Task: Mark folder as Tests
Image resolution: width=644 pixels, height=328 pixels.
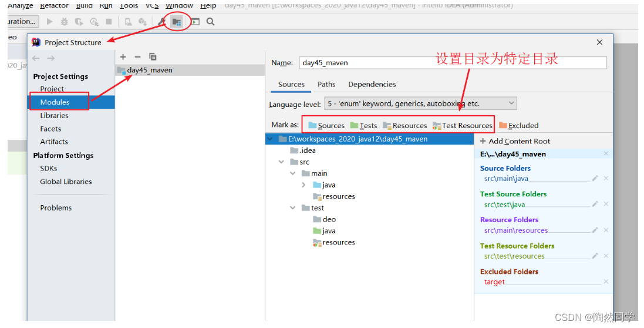Action: [x=363, y=125]
